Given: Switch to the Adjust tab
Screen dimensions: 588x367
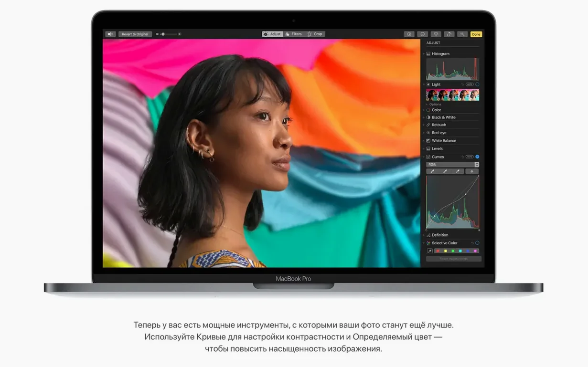Looking at the screenshot, I should [272, 34].
